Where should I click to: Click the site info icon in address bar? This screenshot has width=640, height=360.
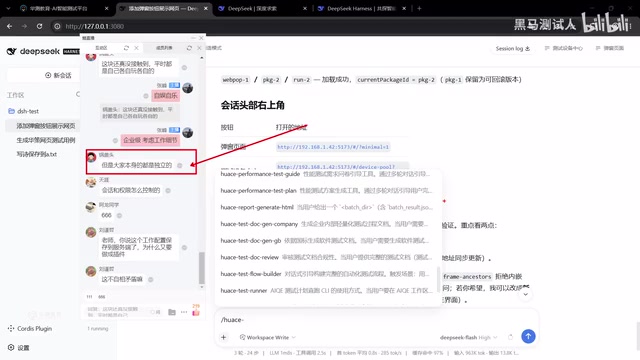[57, 26]
